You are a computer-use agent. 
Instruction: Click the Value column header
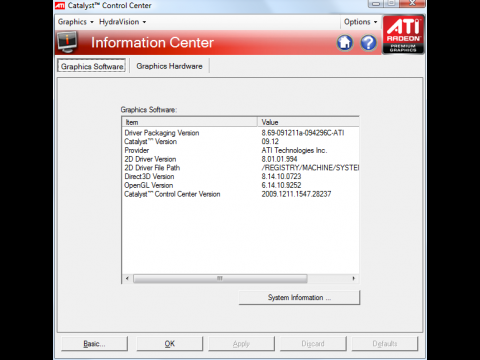click(x=308, y=122)
